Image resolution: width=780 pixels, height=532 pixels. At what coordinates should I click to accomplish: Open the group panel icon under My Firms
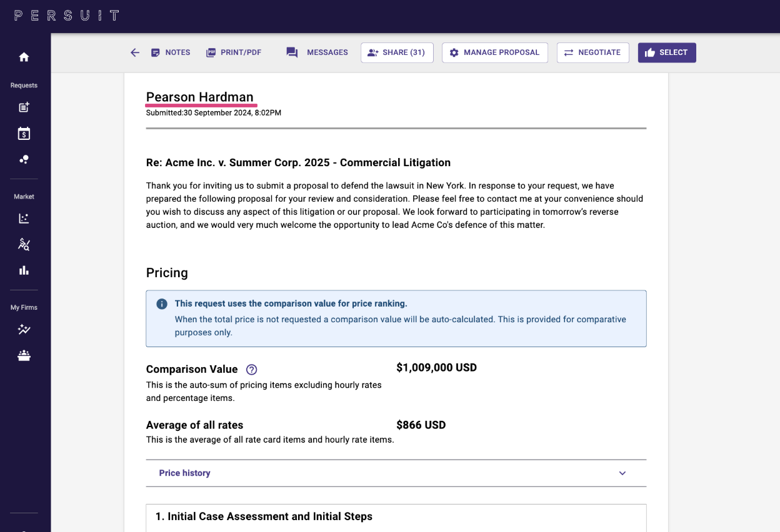[24, 356]
